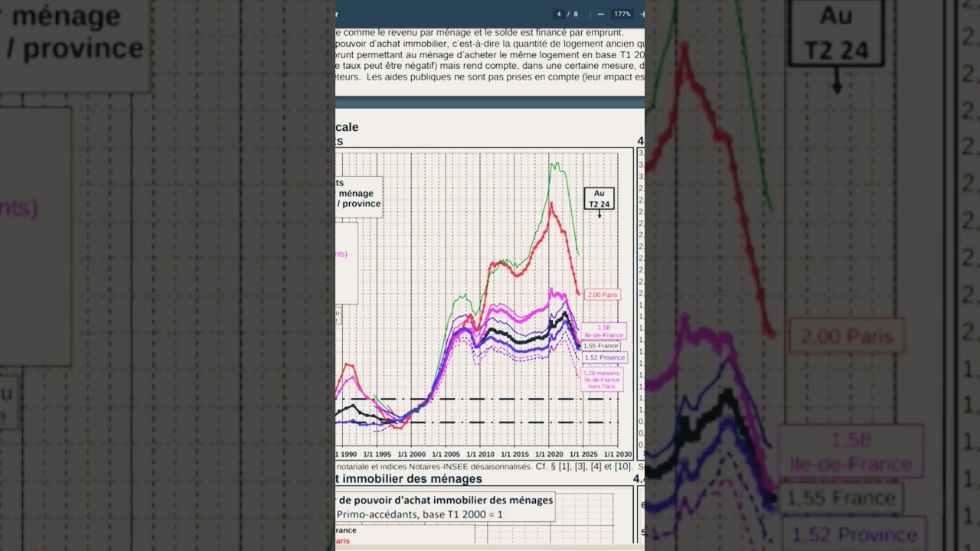Click the '1.58 Ile-de-France' label box
Viewport: 980px width, 551px height.
(603, 331)
